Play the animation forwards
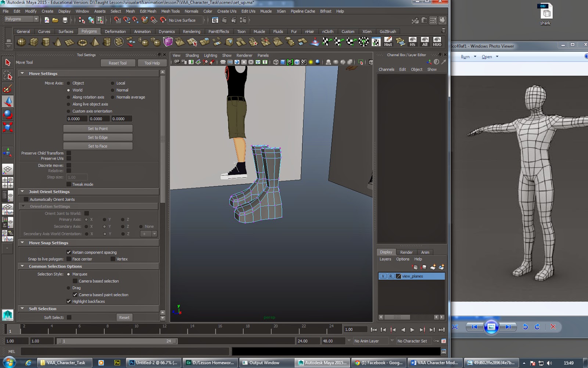Viewport: 588px width, 368px height. pyautogui.click(x=412, y=330)
